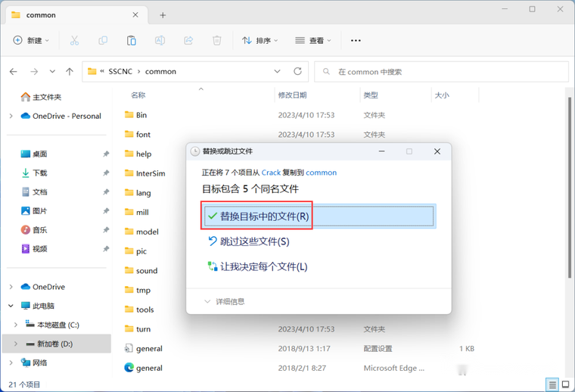Choose 替换目标中的文件(R)
Viewport: 575px width, 392px height.
tap(319, 216)
